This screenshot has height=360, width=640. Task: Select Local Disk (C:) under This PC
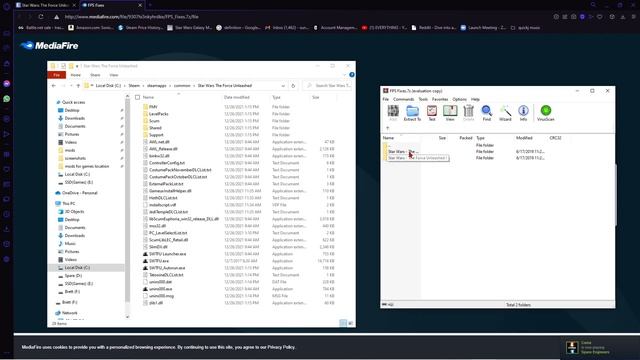point(77,268)
